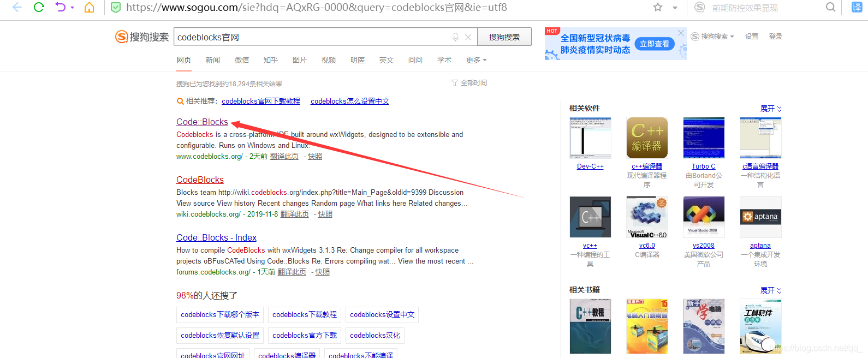Screen dimensions: 868x358
Task: Switch to the 视频 tab
Action: [x=329, y=60]
